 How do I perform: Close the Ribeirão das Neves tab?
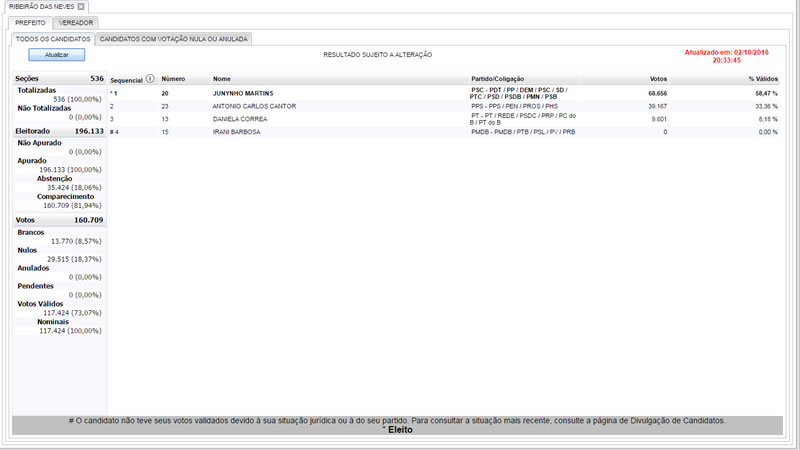81,6
